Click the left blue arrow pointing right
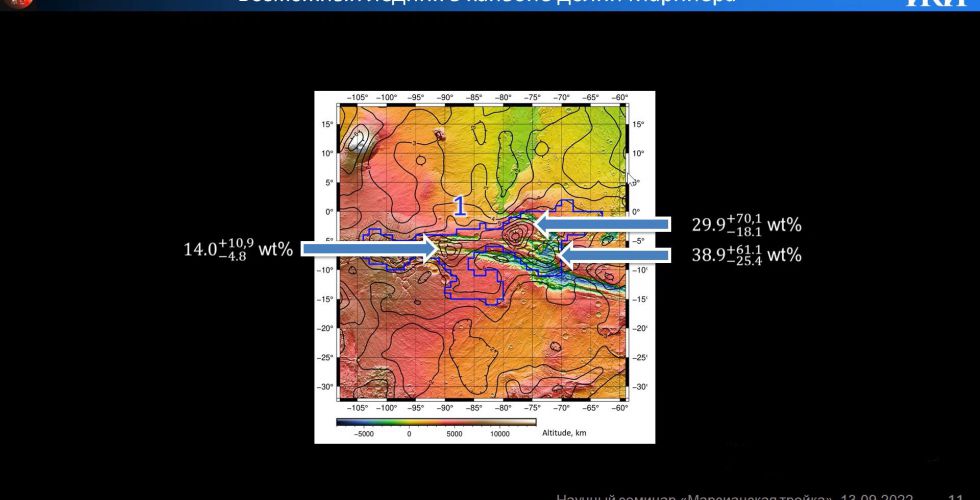 click(371, 248)
